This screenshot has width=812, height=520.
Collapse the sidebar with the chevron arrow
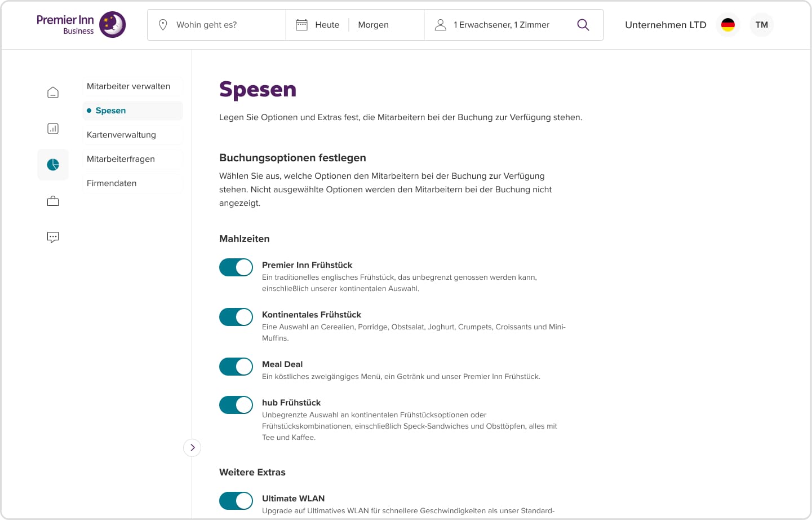pyautogui.click(x=192, y=447)
